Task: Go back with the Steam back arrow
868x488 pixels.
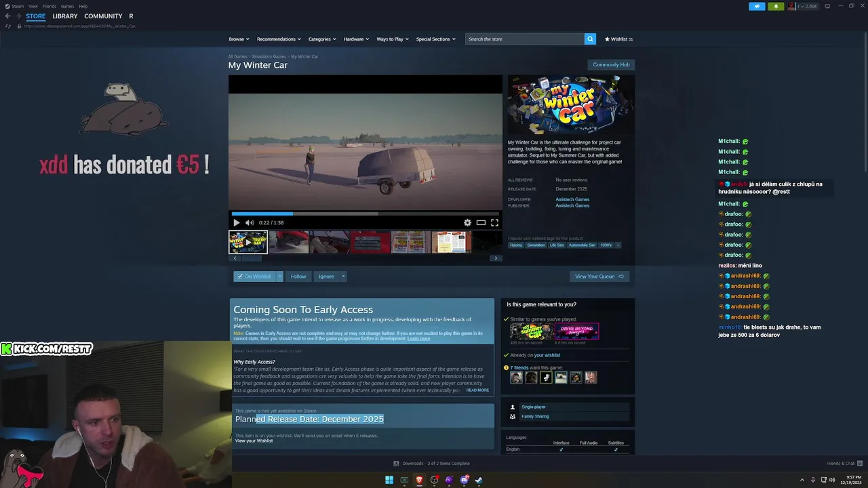Action: pos(7,16)
